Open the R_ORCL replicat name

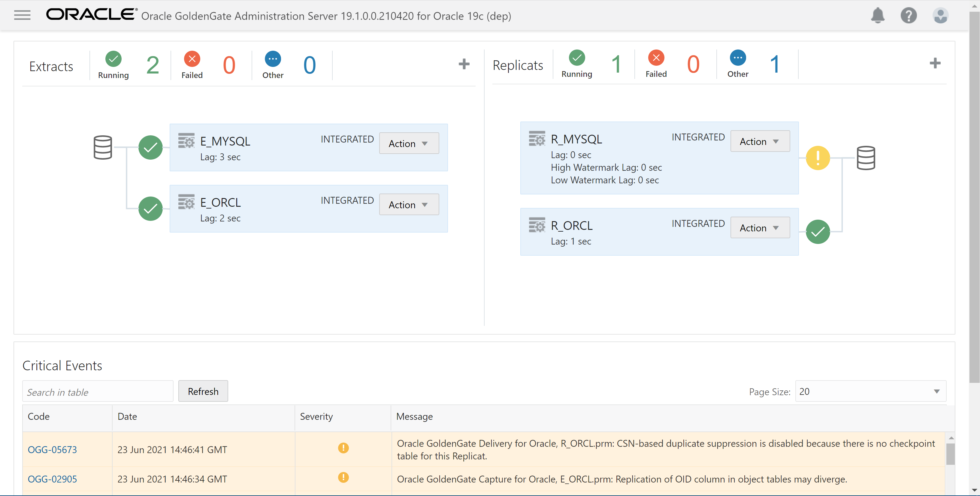[572, 225]
